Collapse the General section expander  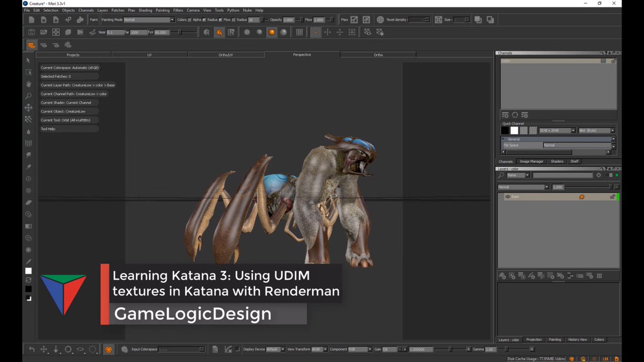coord(504,139)
